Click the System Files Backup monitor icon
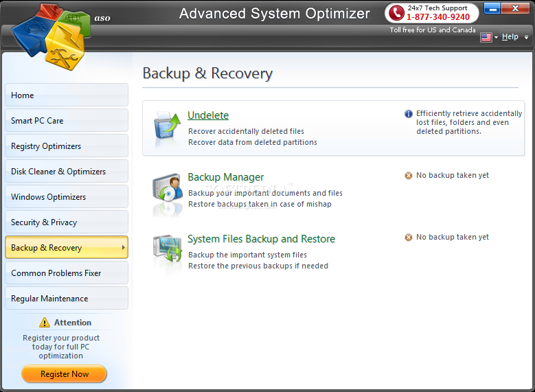The height and width of the screenshot is (392, 535). click(x=168, y=249)
